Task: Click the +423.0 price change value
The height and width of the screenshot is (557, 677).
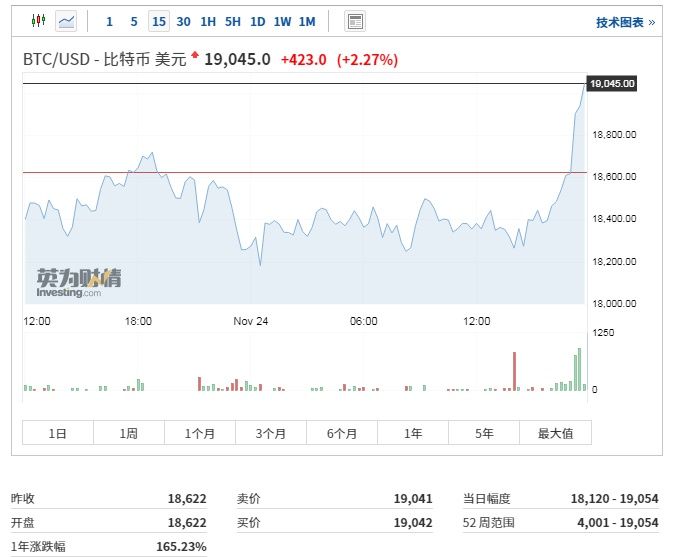Action: pos(304,60)
